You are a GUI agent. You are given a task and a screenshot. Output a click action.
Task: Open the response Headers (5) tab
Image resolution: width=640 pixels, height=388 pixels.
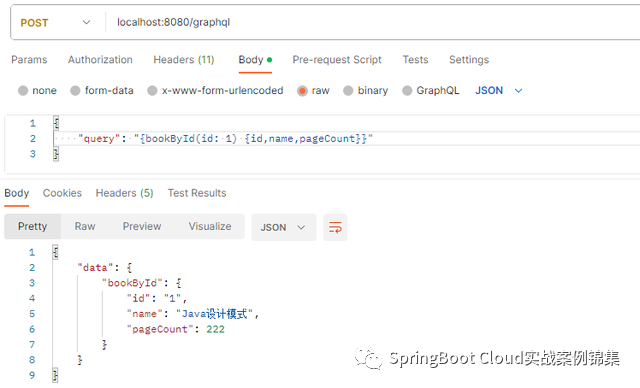click(x=124, y=193)
